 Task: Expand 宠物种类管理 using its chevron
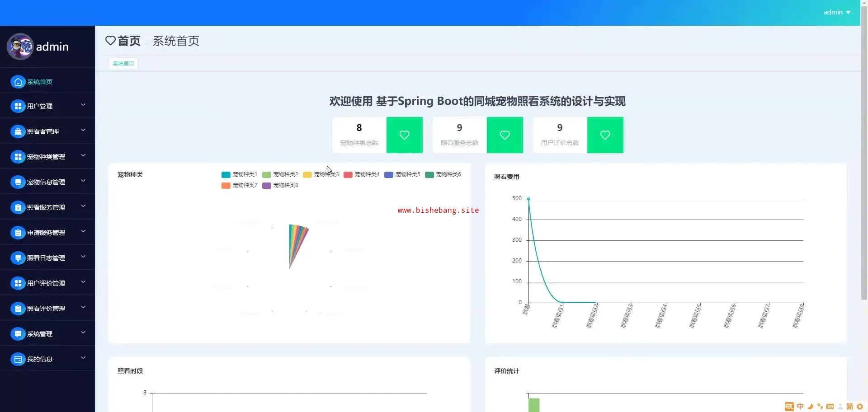(83, 156)
